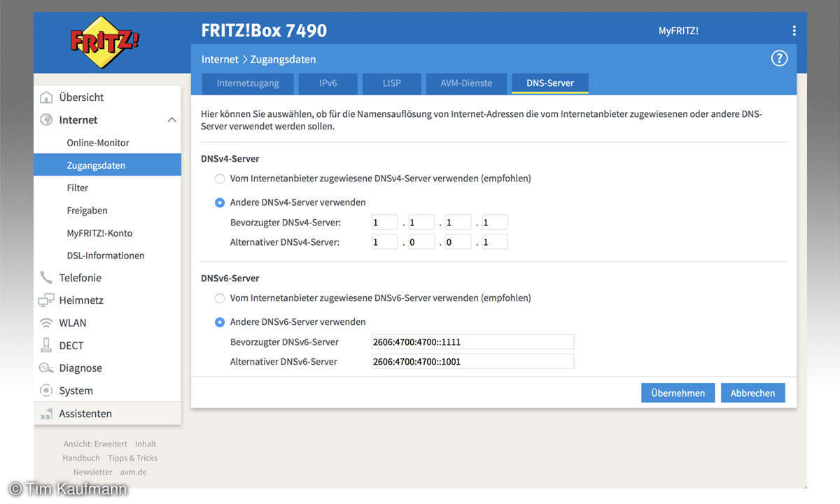This screenshot has height=504, width=840.
Task: Open the help question mark icon
Action: (779, 59)
